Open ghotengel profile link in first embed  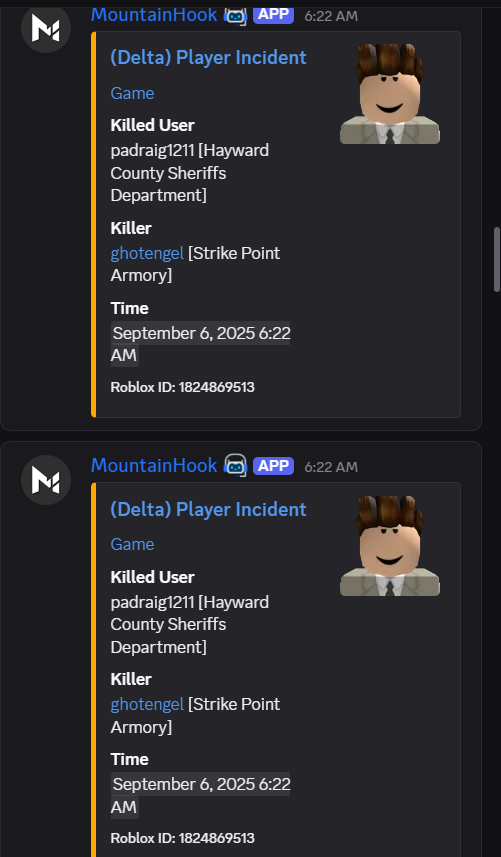(147, 254)
